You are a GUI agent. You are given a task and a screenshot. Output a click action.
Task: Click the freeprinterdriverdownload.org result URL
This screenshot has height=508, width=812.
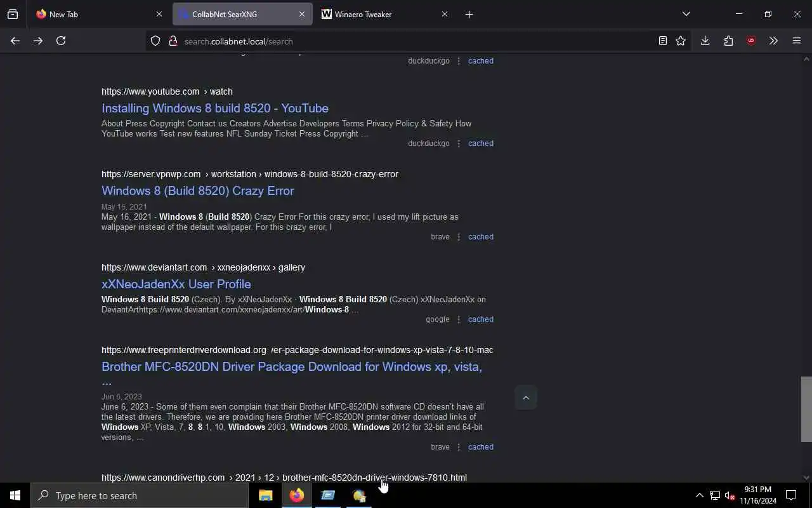(x=297, y=350)
